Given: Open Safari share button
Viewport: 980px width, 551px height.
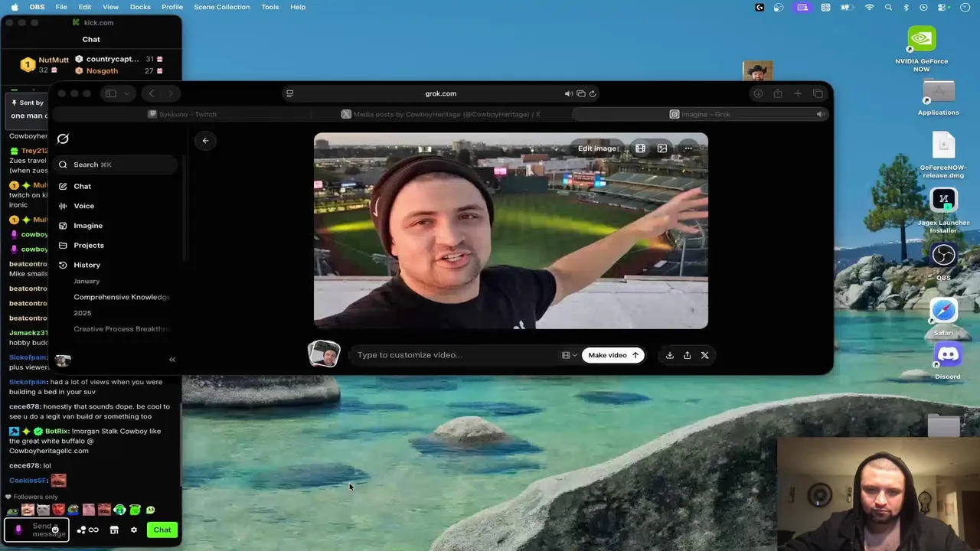Looking at the screenshot, I should [x=778, y=93].
